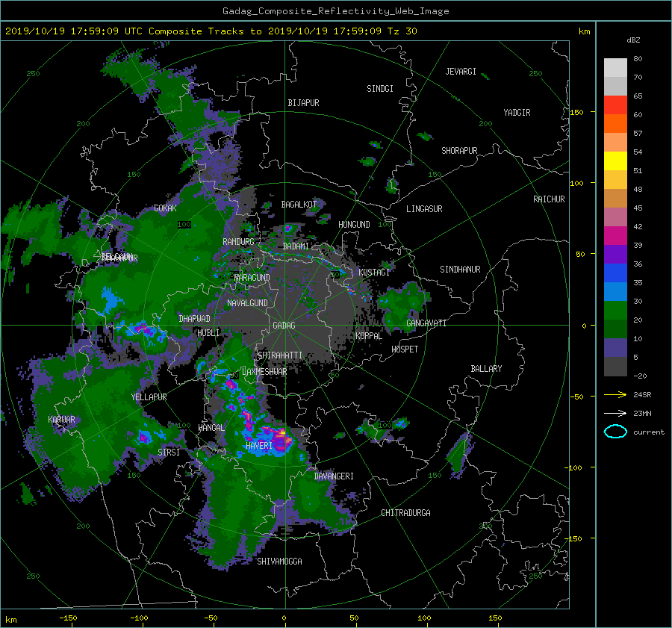Click the HAVERI city label

(259, 446)
